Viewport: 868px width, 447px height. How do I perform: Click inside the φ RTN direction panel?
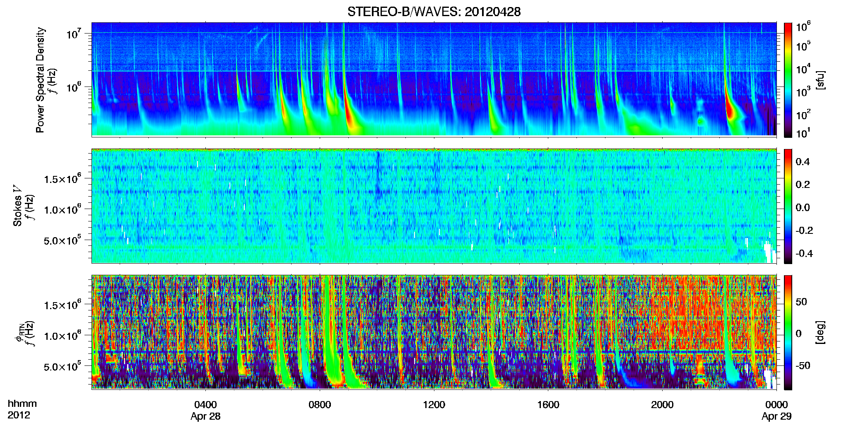click(x=434, y=332)
